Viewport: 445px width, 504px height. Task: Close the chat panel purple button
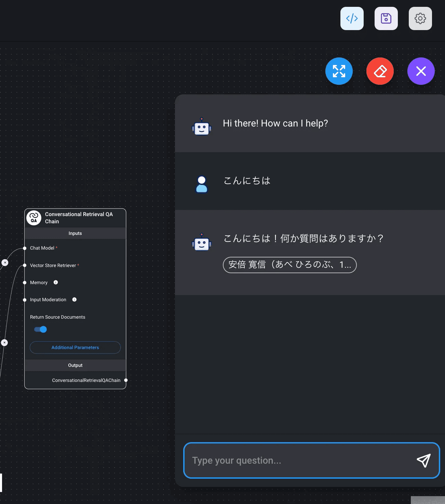(421, 71)
